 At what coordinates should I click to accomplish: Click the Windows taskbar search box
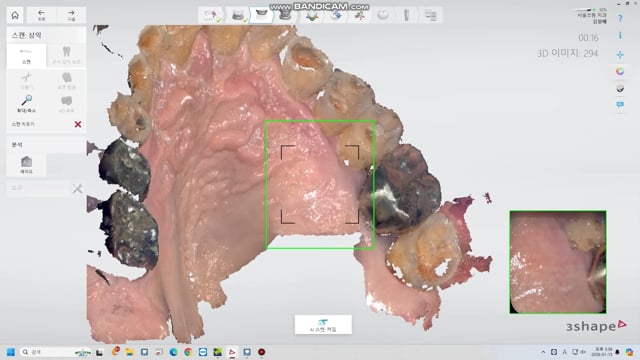tap(56, 352)
